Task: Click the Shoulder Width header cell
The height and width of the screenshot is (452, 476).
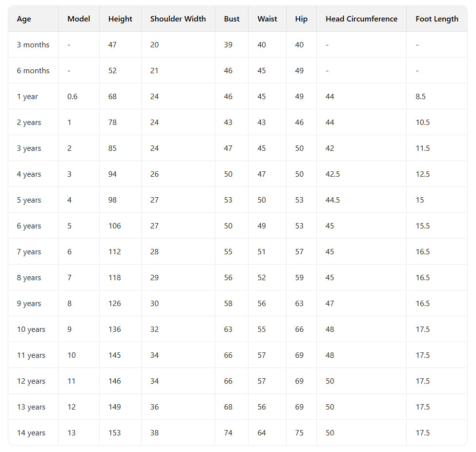Action: coord(178,19)
